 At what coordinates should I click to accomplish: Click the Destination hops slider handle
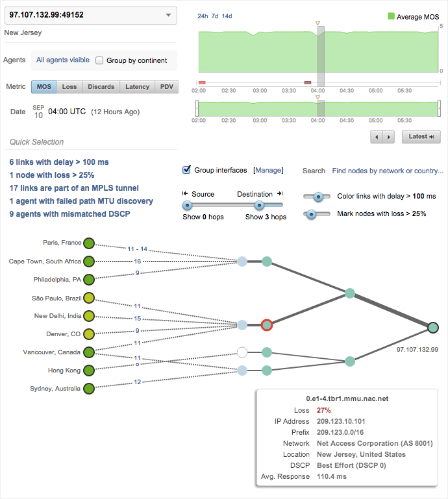[x=259, y=205]
